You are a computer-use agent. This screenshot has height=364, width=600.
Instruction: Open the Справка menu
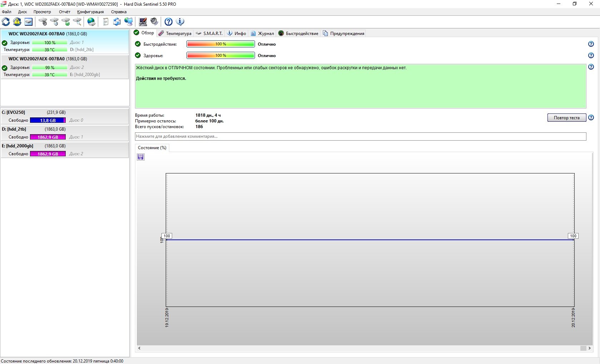tap(119, 12)
